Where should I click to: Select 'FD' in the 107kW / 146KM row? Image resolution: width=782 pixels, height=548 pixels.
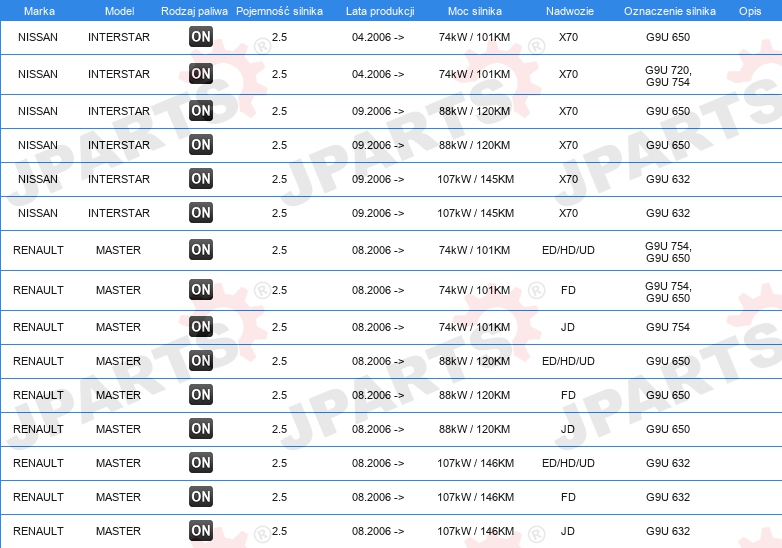568,497
